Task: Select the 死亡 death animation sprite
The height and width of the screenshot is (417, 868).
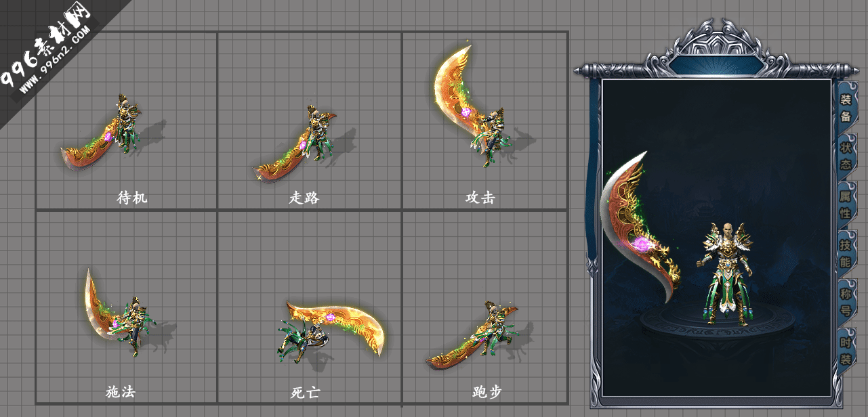Action: pos(330,331)
